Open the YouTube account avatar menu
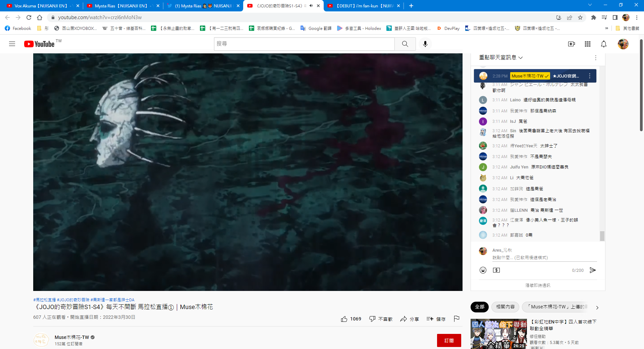644x349 pixels. click(x=623, y=44)
